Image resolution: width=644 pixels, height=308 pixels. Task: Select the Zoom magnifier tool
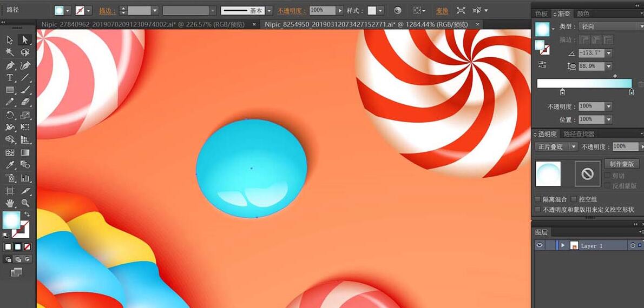[25, 203]
